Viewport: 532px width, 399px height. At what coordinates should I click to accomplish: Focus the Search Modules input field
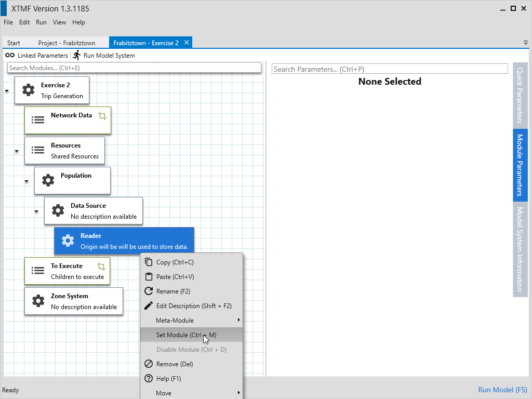click(x=134, y=68)
